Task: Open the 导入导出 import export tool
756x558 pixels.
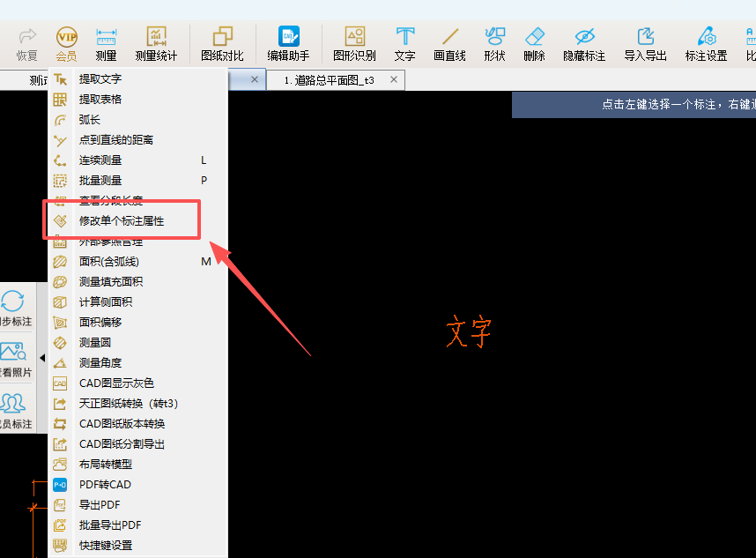Action: pos(645,44)
